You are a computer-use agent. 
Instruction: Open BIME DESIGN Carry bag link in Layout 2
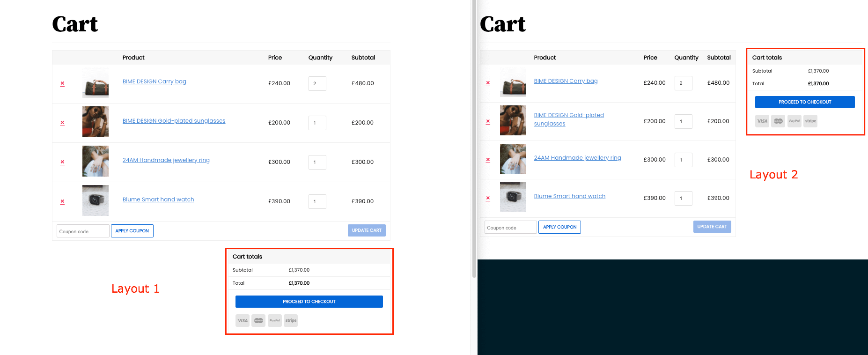click(x=566, y=81)
